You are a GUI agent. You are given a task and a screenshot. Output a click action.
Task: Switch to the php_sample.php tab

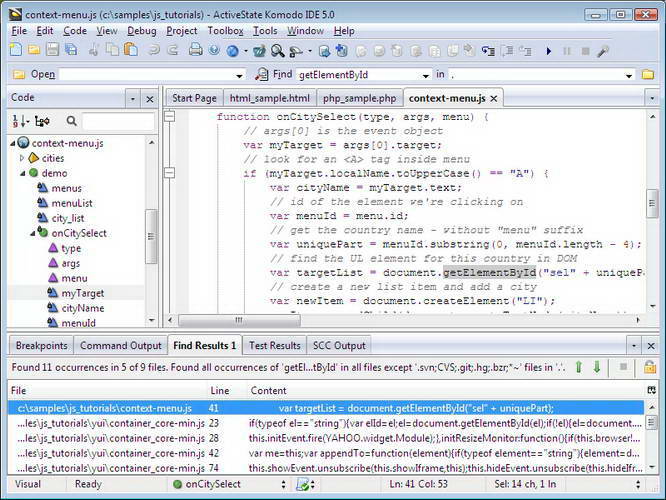coord(358,98)
